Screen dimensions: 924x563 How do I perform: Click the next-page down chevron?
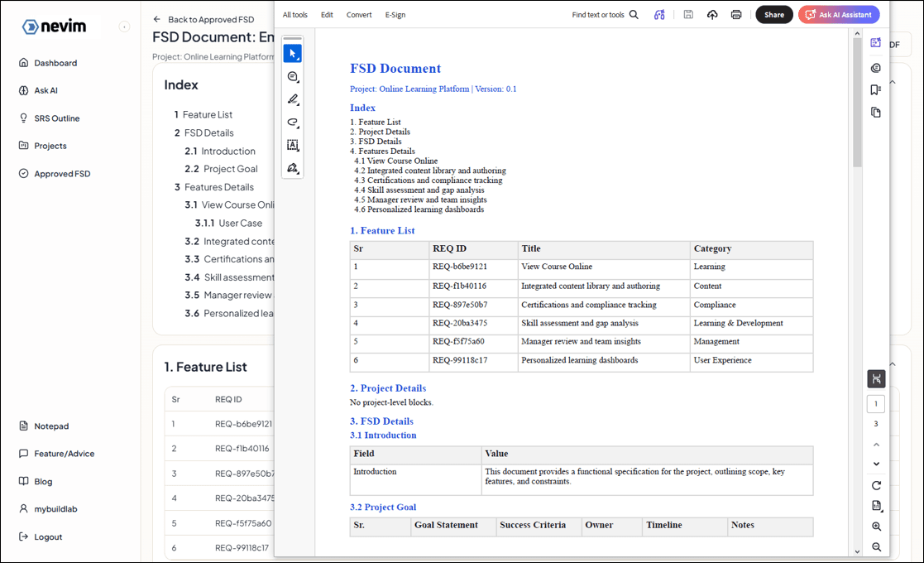[876, 464]
